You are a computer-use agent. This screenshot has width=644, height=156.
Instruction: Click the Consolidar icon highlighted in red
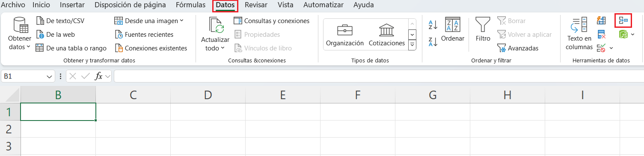[x=623, y=21]
